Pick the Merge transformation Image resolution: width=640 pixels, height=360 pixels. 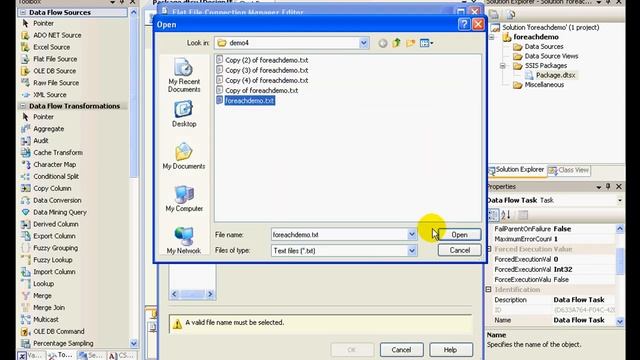click(42, 296)
